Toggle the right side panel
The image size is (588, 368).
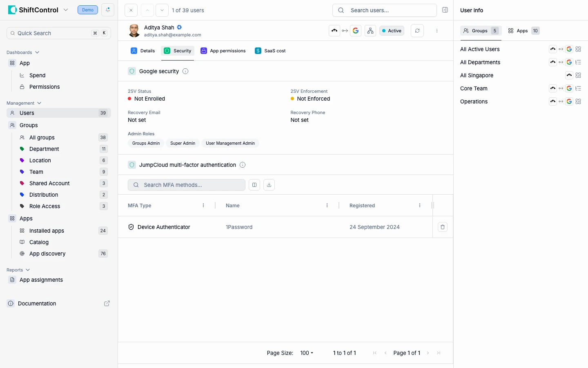[445, 10]
